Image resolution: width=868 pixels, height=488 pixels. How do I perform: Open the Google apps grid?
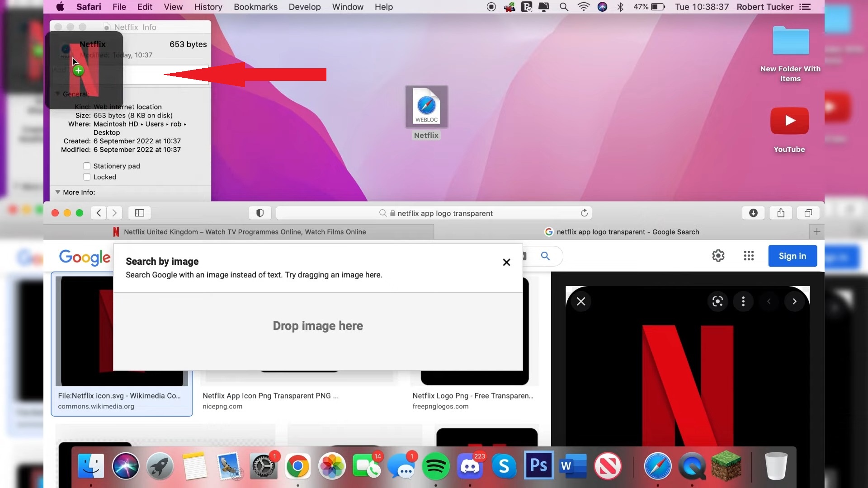[748, 256]
